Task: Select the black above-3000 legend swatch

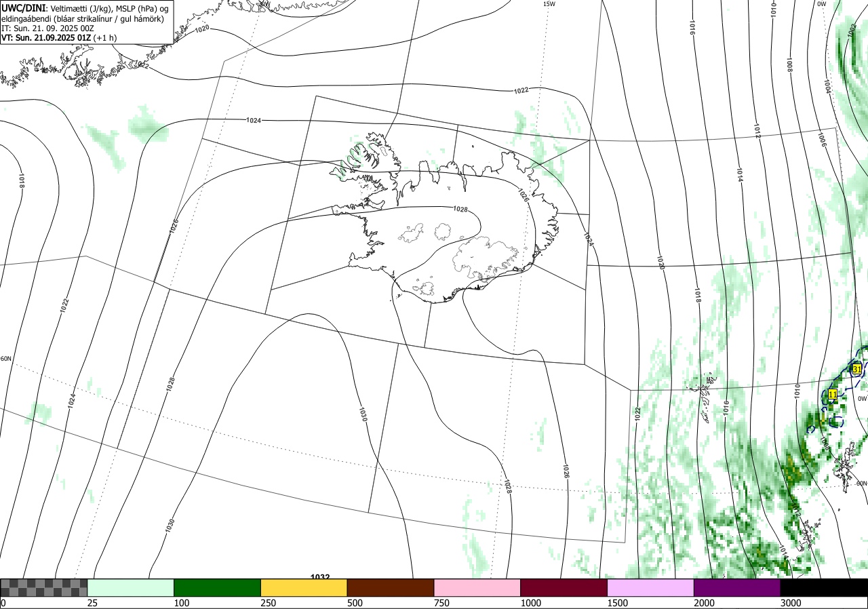Action: click(824, 587)
